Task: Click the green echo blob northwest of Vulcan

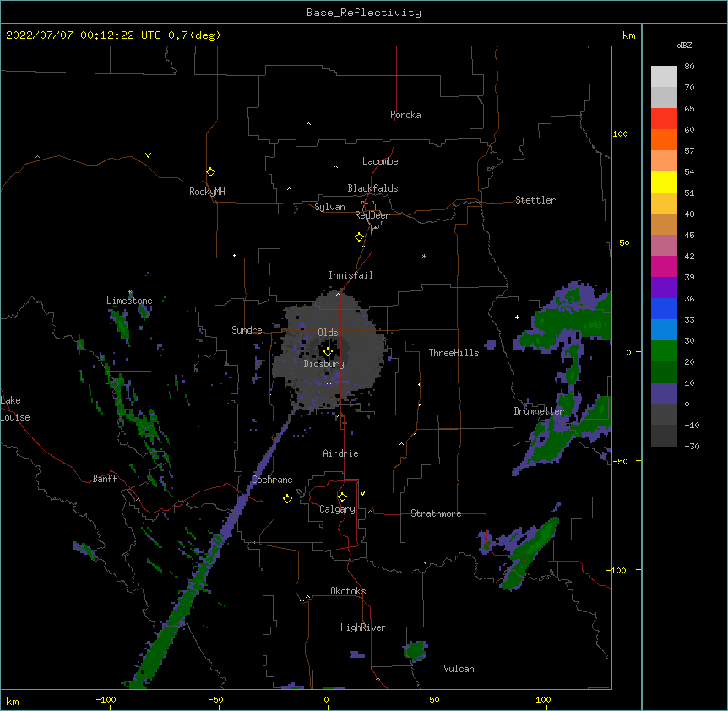Action: click(416, 651)
